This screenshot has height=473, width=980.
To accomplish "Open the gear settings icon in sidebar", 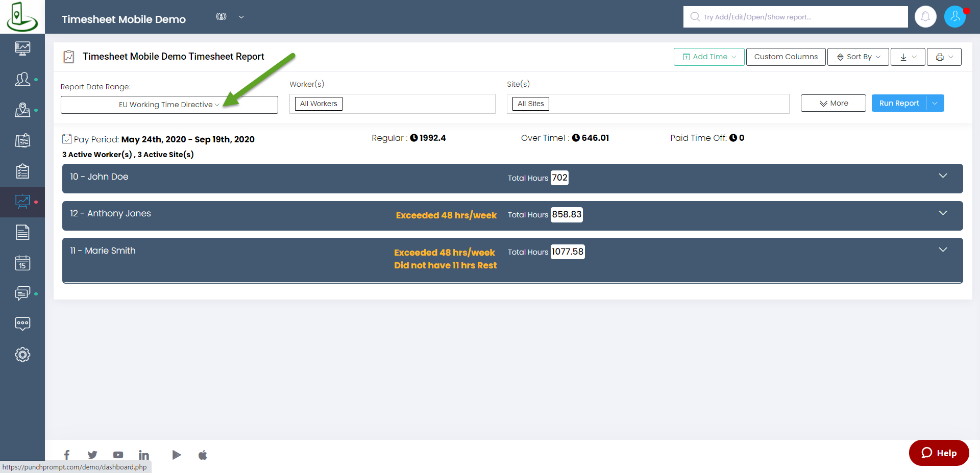I will click(22, 355).
